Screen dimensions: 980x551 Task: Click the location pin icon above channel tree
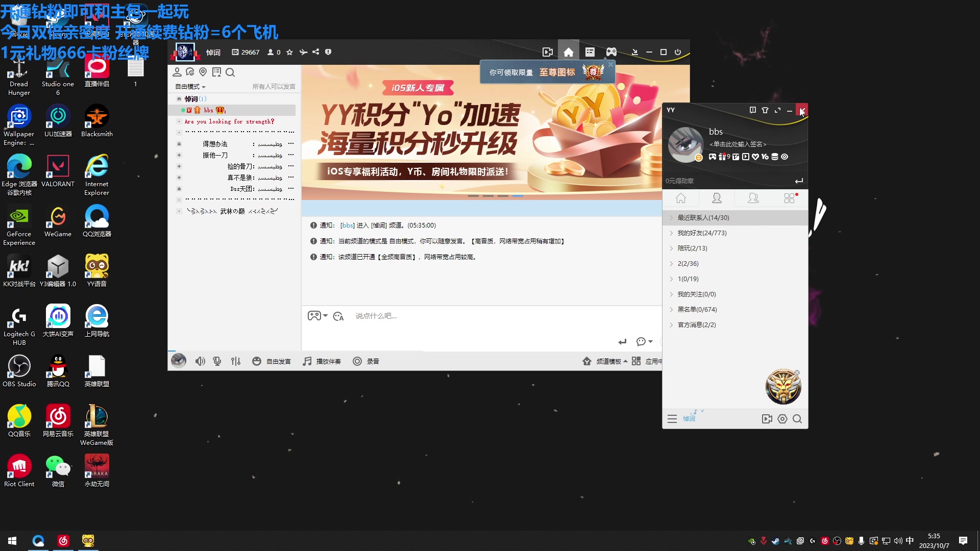pyautogui.click(x=203, y=72)
